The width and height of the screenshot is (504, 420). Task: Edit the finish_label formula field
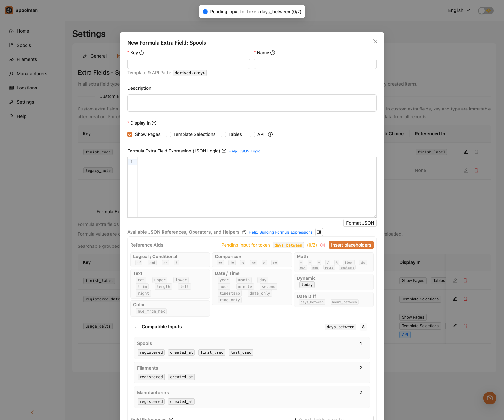coord(455,280)
